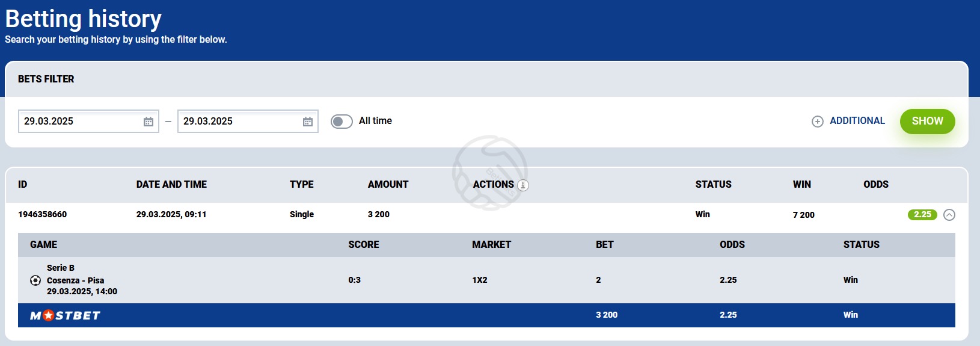Toggle the All time switch

pos(341,122)
